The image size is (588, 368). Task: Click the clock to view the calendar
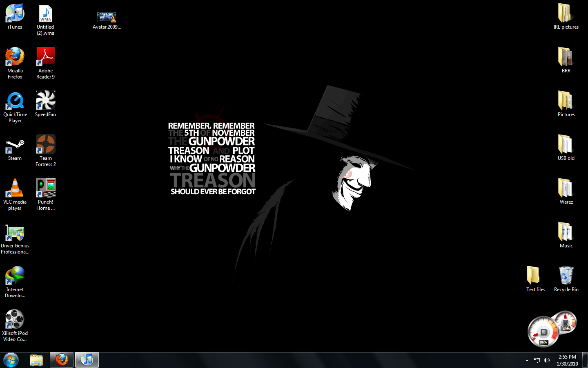[x=567, y=360]
